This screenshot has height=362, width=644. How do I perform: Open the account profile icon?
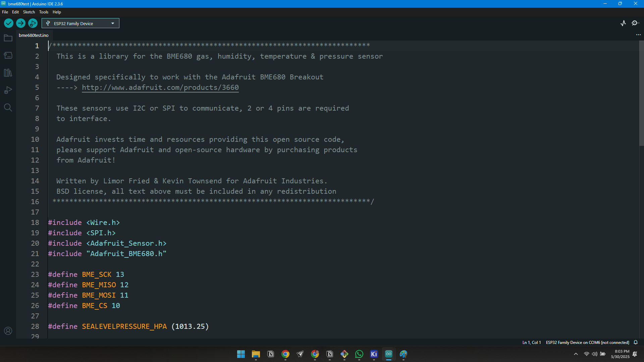click(8, 331)
